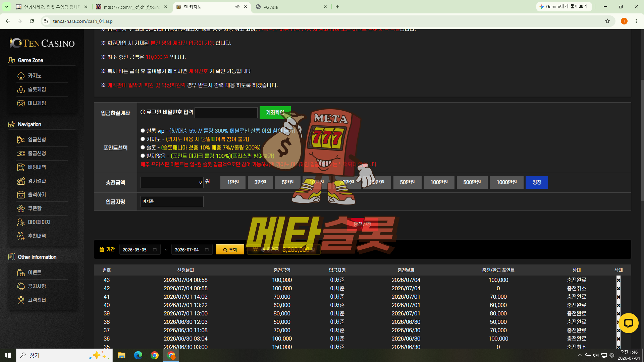
Task: Delete charge record number 39
Action: [x=619, y=314]
